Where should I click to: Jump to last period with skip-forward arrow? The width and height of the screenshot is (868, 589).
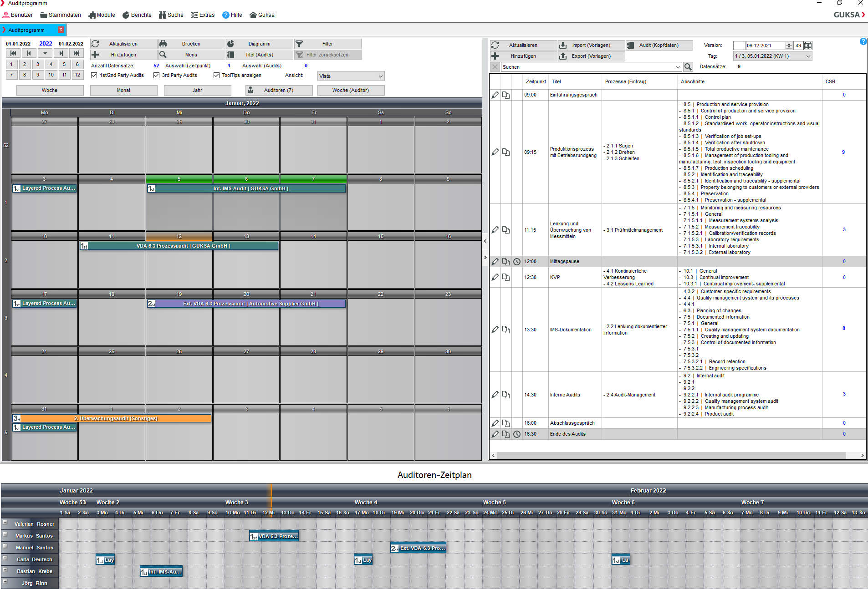(77, 53)
